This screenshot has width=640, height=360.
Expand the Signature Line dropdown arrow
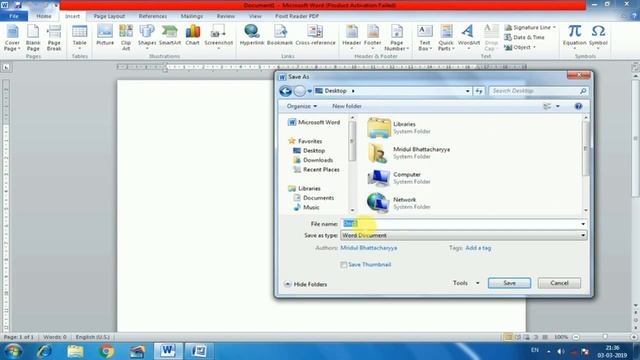[x=554, y=27]
